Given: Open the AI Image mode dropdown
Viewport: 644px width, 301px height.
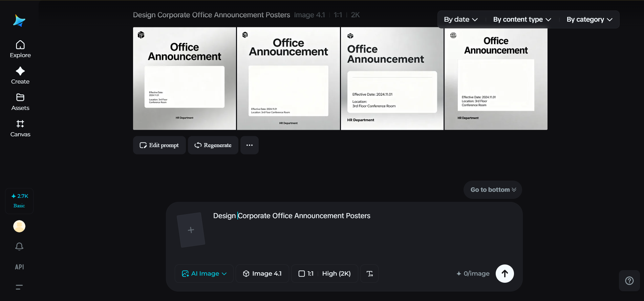Looking at the screenshot, I should click(204, 274).
